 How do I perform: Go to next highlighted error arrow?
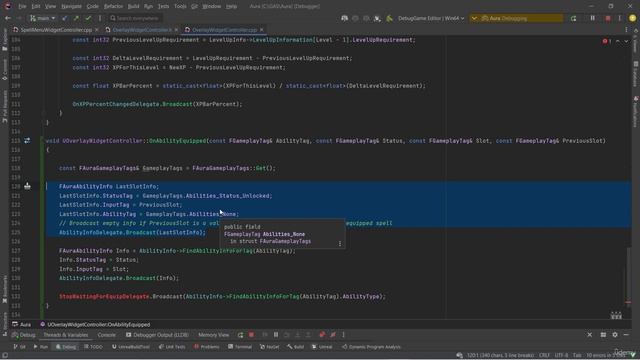[626, 41]
